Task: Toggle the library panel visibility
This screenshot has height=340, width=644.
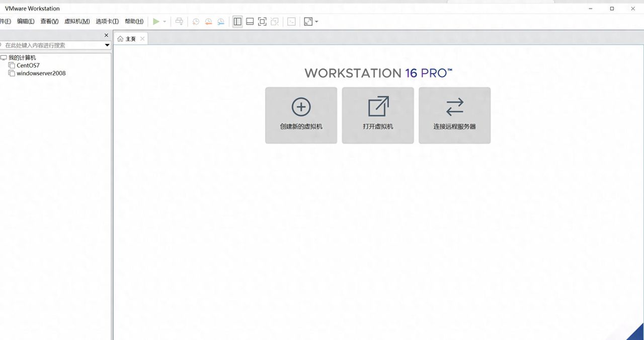Action: click(x=237, y=21)
